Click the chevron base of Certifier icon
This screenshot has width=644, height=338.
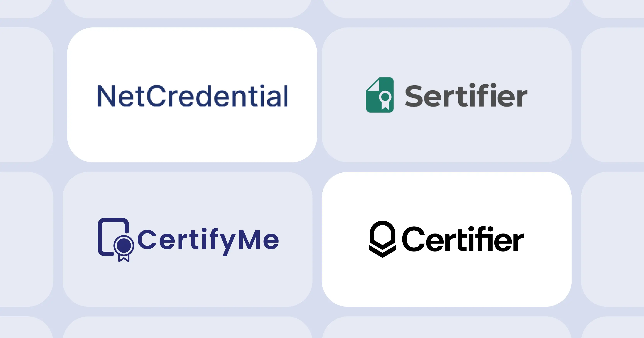tap(382, 252)
